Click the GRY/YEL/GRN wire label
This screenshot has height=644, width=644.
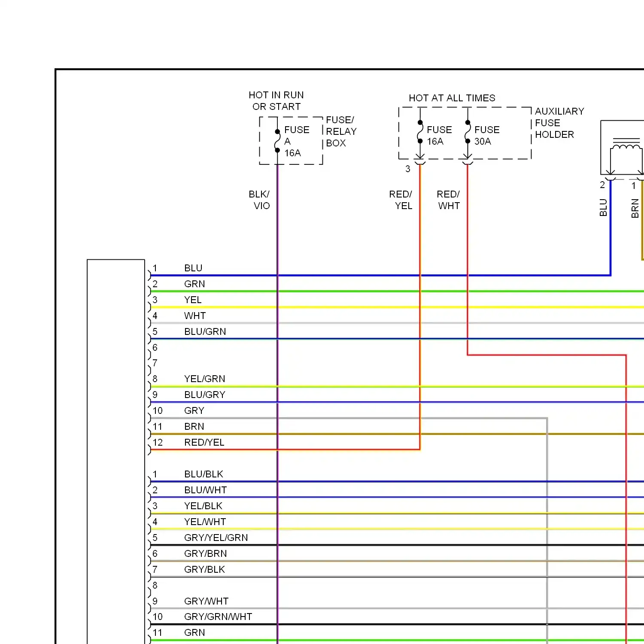pyautogui.click(x=216, y=538)
